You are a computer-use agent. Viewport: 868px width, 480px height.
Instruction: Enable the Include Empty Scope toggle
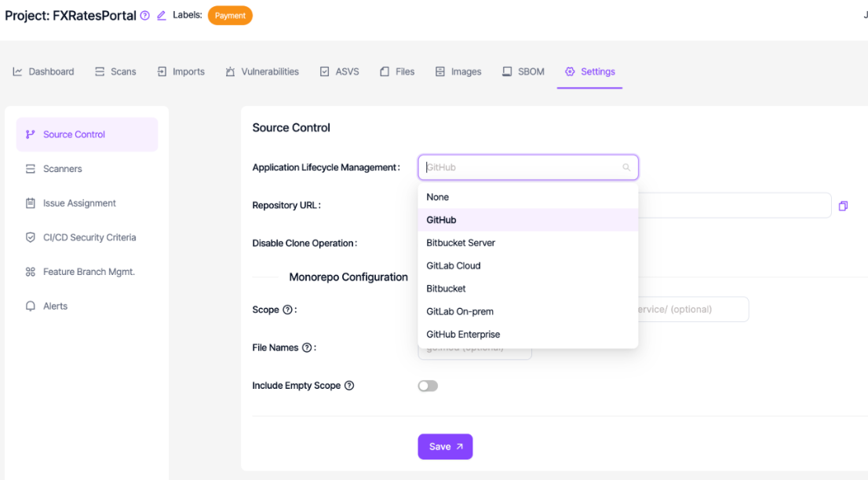[428, 386]
